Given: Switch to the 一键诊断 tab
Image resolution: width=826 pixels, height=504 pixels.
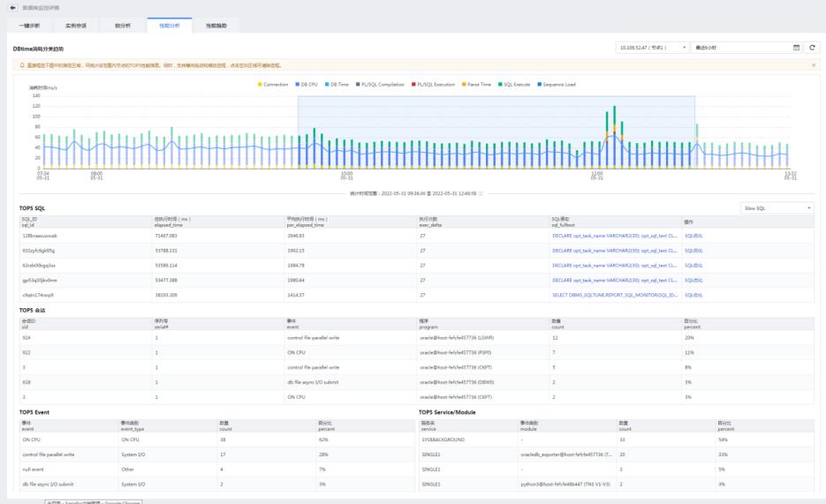Looking at the screenshot, I should tap(29, 26).
